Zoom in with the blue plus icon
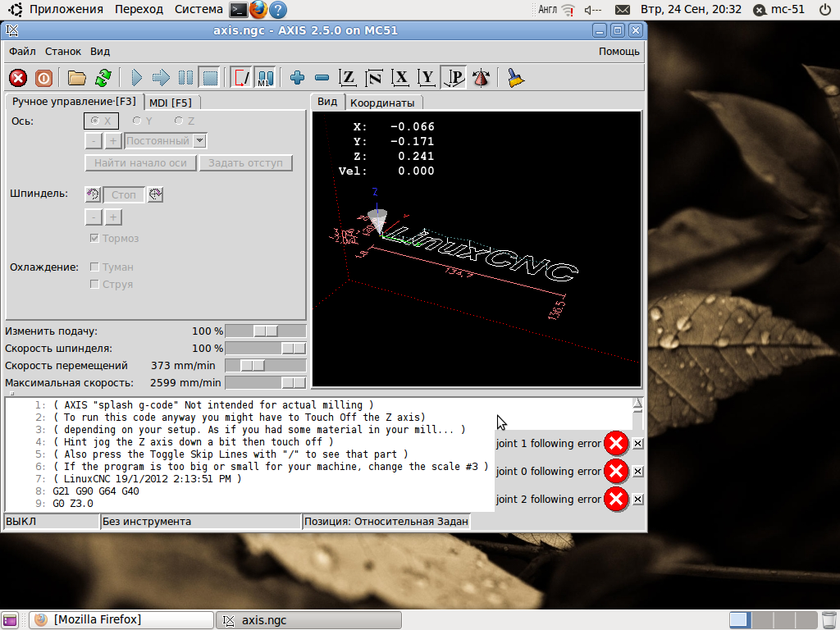Image resolution: width=840 pixels, height=630 pixels. click(x=297, y=78)
